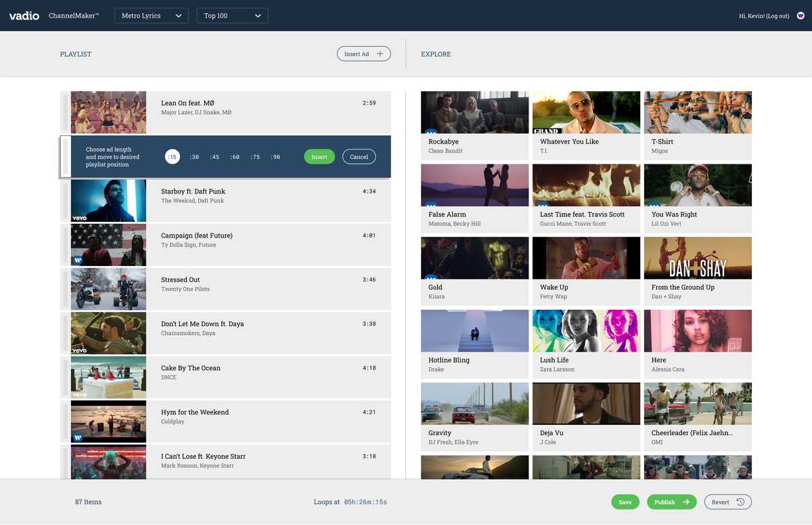Publish the playlist

(x=672, y=502)
